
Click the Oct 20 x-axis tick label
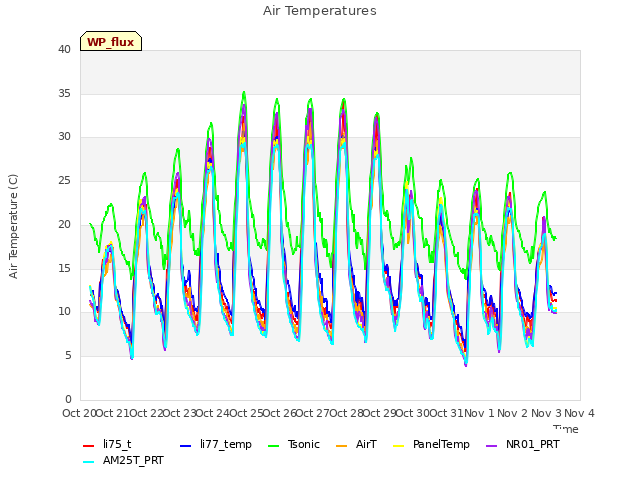click(x=79, y=413)
